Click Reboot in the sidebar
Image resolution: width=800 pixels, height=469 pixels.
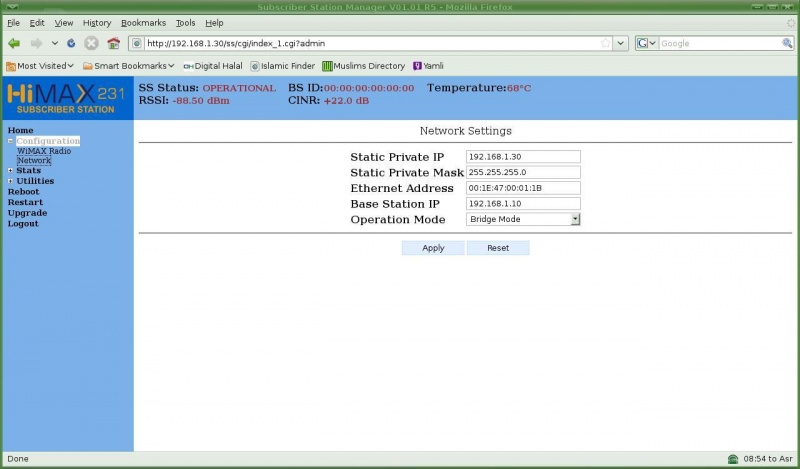click(23, 192)
